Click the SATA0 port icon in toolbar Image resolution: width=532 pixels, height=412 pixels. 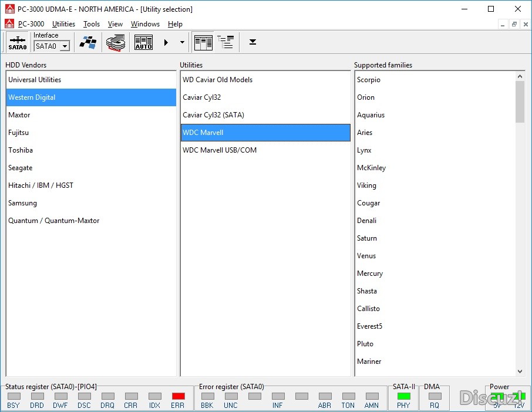[17, 42]
